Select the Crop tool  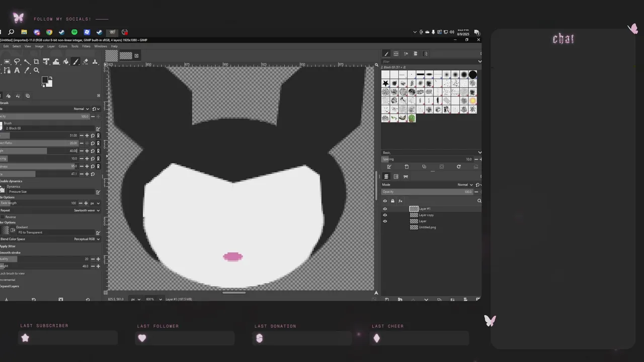point(36,61)
